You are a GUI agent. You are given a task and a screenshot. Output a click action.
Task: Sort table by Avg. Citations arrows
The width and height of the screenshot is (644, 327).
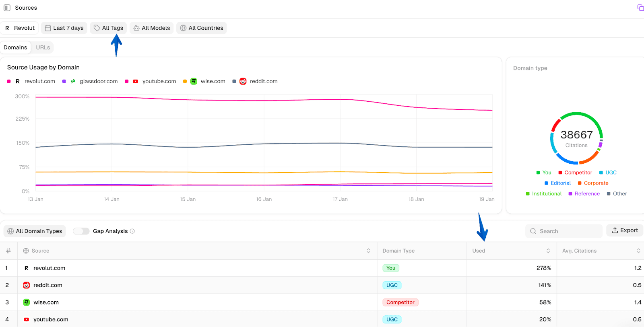coord(638,251)
